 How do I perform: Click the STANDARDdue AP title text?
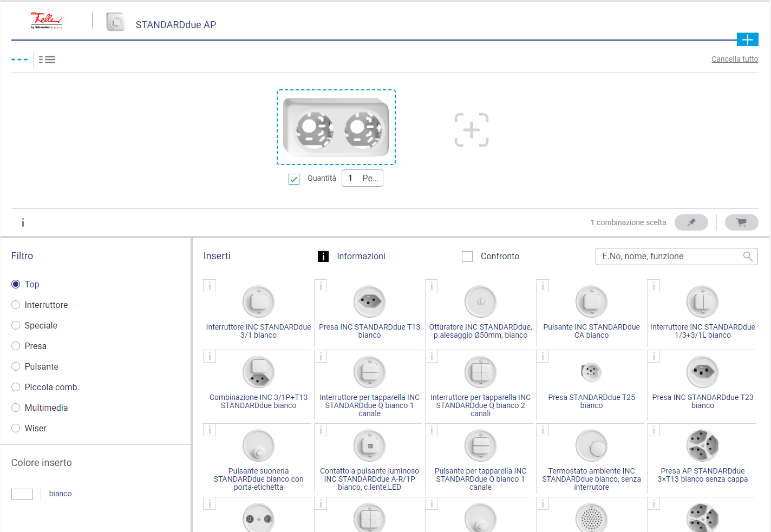[176, 25]
